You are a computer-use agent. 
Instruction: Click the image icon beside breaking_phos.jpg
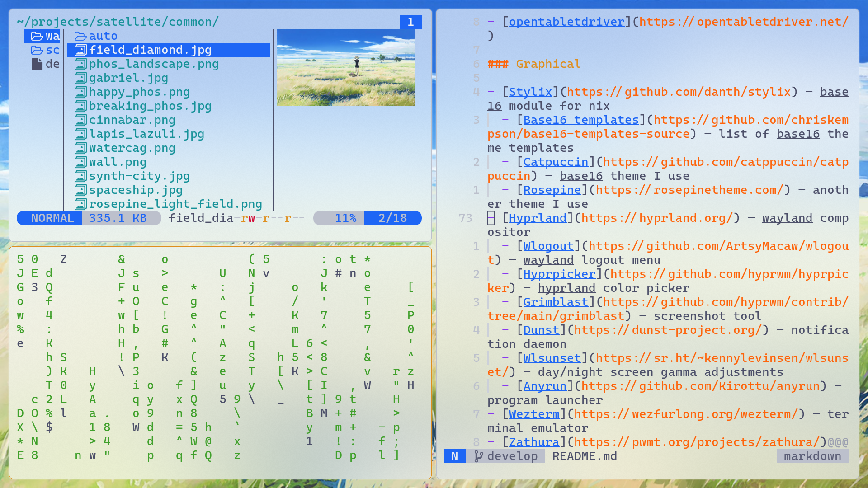pos(80,106)
